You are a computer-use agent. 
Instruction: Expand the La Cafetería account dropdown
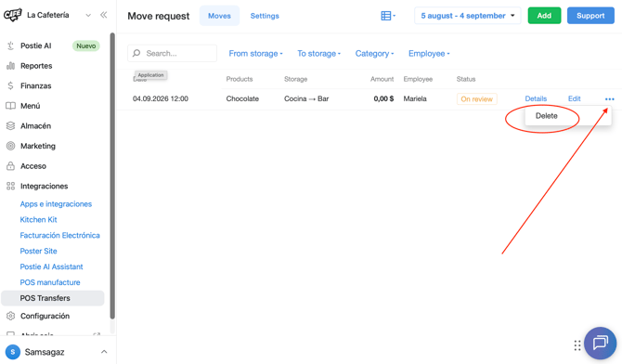click(x=88, y=15)
